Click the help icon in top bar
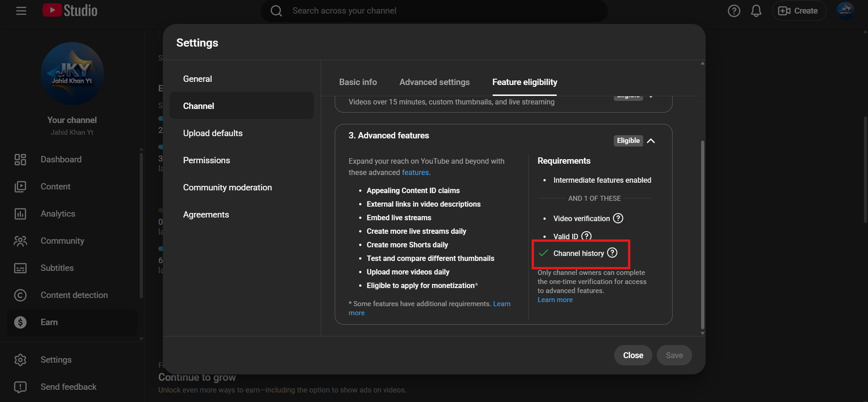868x402 pixels. coord(734,11)
